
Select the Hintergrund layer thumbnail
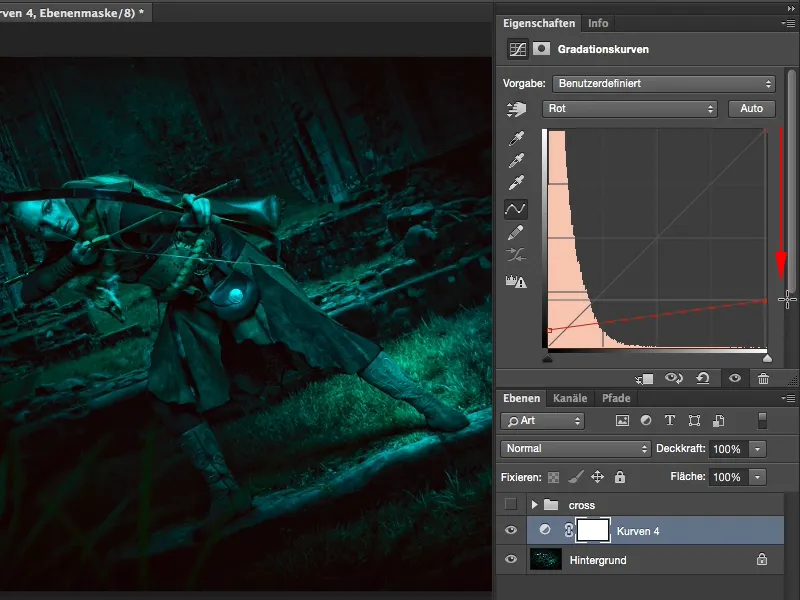click(x=545, y=559)
